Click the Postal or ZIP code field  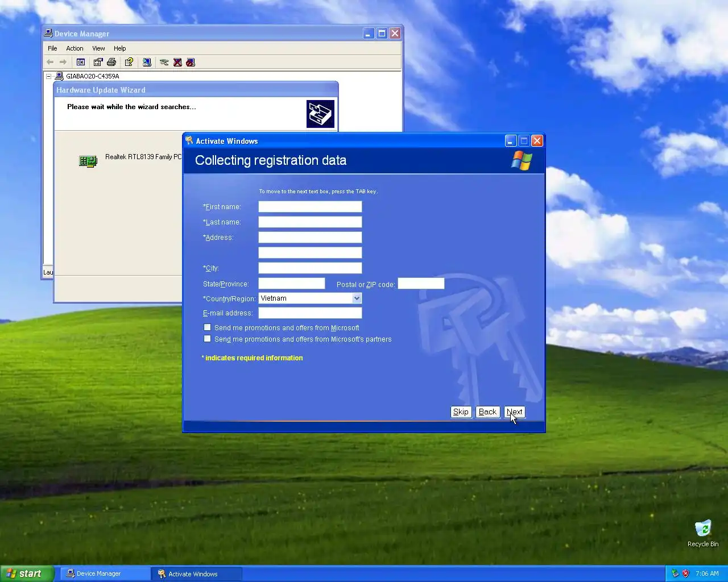[x=421, y=284]
